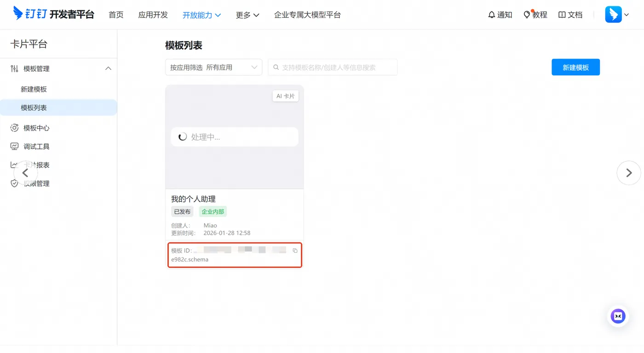Select the update time 2026-01-28 12:58
The height and width of the screenshot is (353, 644).
tap(227, 233)
